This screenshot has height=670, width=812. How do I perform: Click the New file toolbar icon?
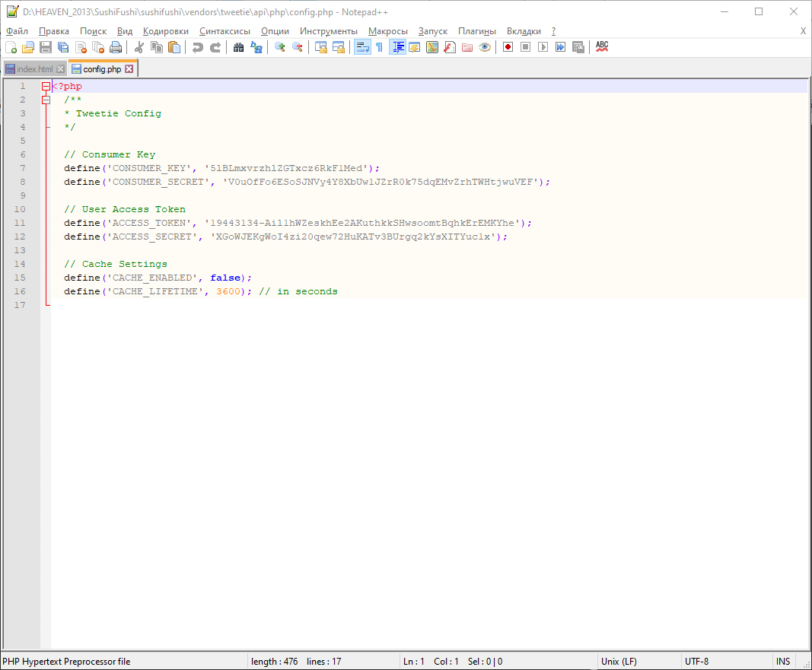point(11,47)
